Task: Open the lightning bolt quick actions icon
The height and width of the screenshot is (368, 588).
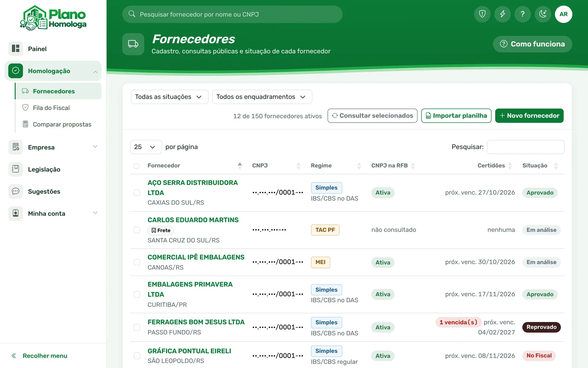Action: 502,14
